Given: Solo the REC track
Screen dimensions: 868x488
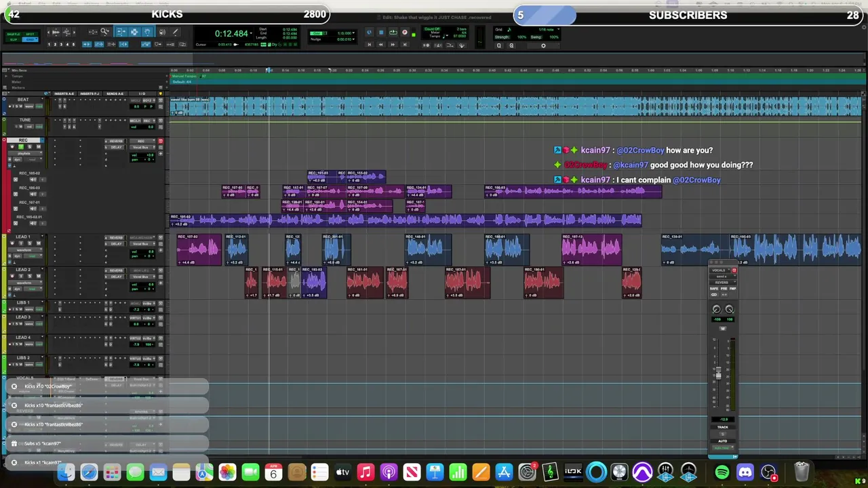Looking at the screenshot, I should 30,146.
